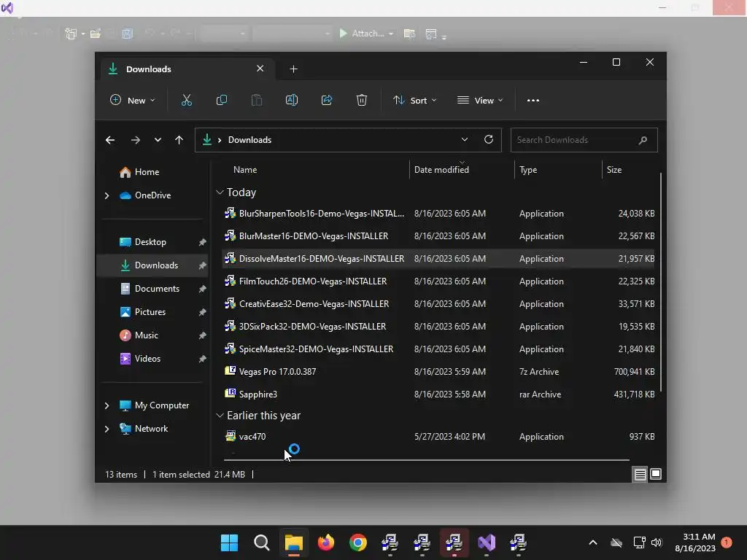Click the Share icon in toolbar
Image resolution: width=747 pixels, height=560 pixels.
point(327,101)
